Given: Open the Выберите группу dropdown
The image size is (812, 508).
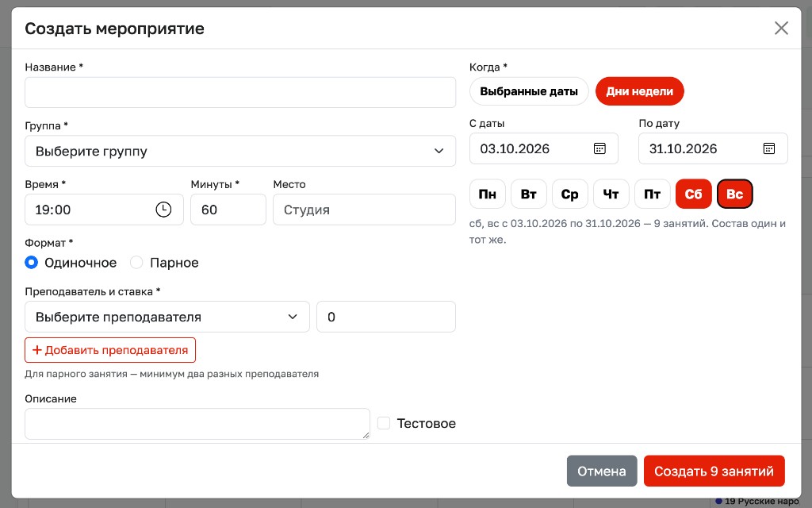Looking at the screenshot, I should [x=240, y=151].
